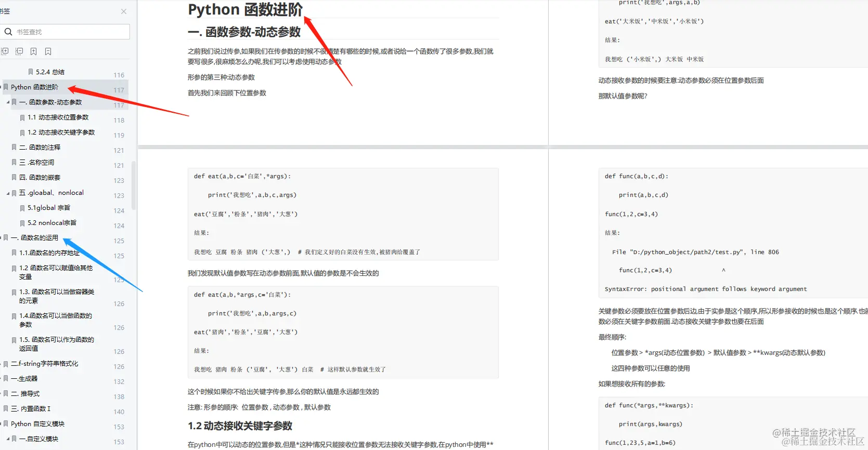Viewport: 868px width, 450px height.
Task: Click the text 如果想接收所有的参数:
Action: [632, 384]
